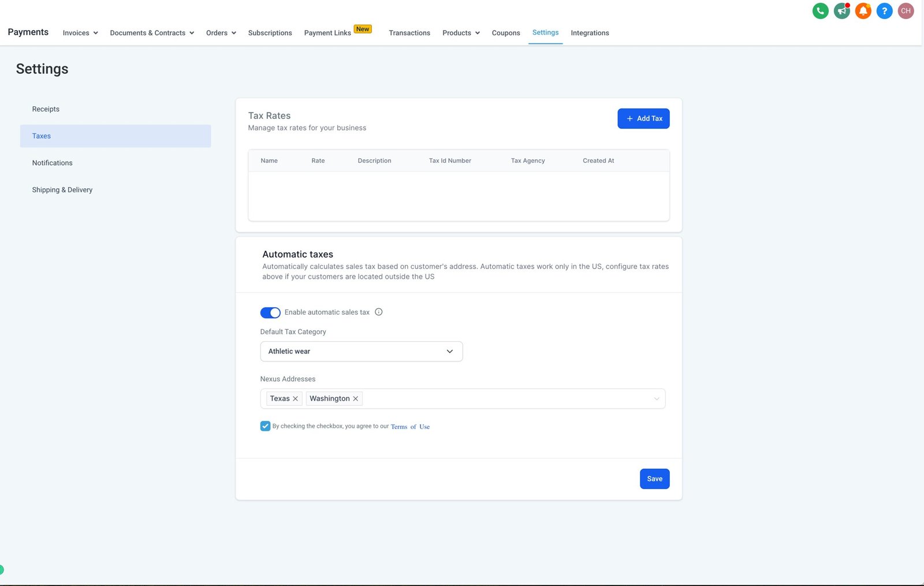Open the megaphone announcements icon
This screenshot has height=586, width=924.
[x=842, y=11]
